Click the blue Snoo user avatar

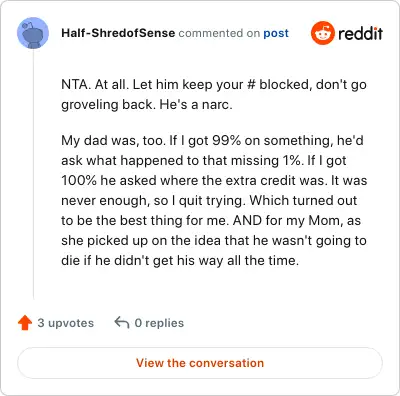[x=33, y=33]
